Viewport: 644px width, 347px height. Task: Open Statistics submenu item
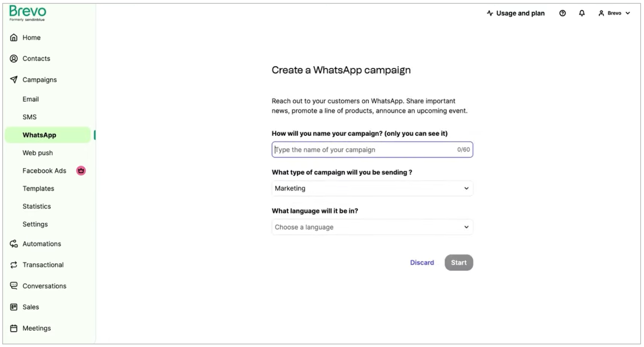click(37, 206)
